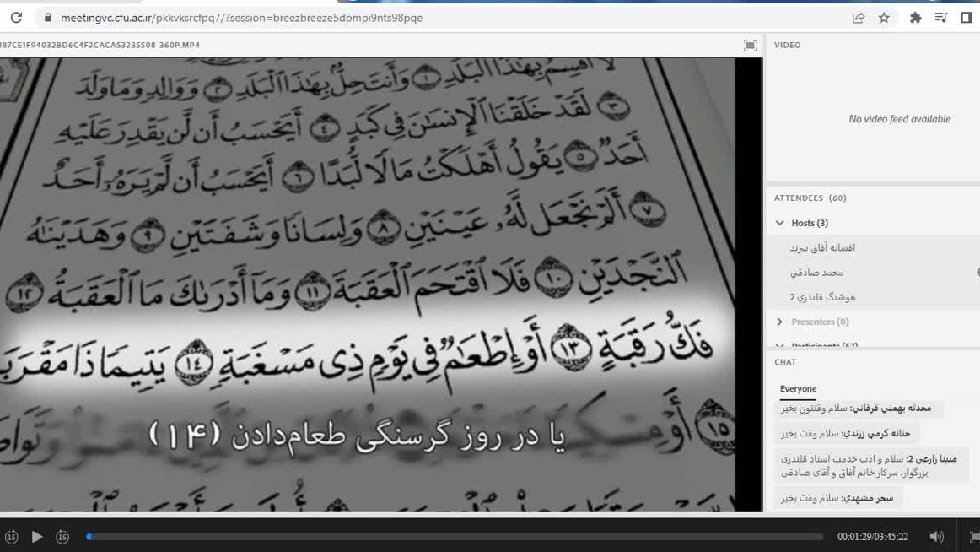Open browser extensions puzzle icon
The height and width of the screenshot is (552, 980).
tap(915, 18)
